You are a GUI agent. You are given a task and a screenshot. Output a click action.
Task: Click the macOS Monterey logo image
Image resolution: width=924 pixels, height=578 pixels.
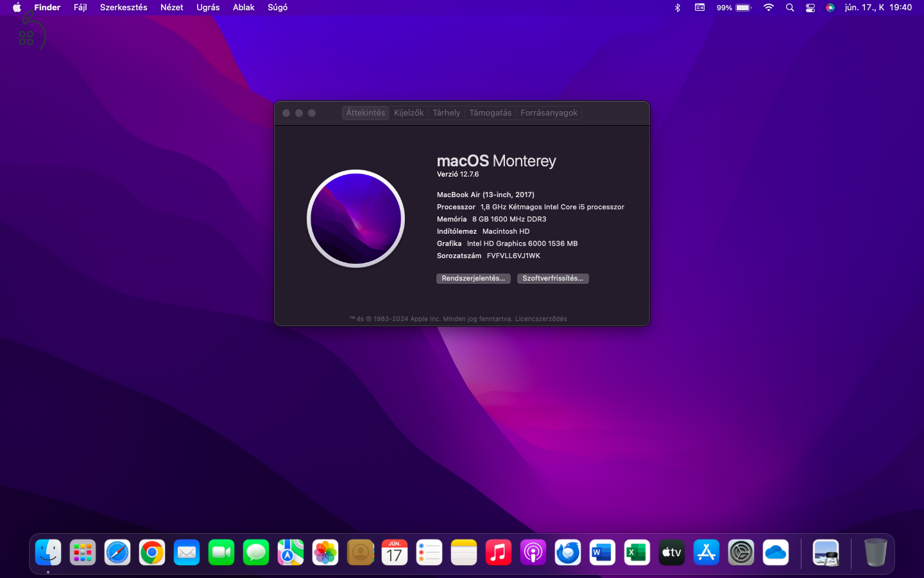coord(356,218)
